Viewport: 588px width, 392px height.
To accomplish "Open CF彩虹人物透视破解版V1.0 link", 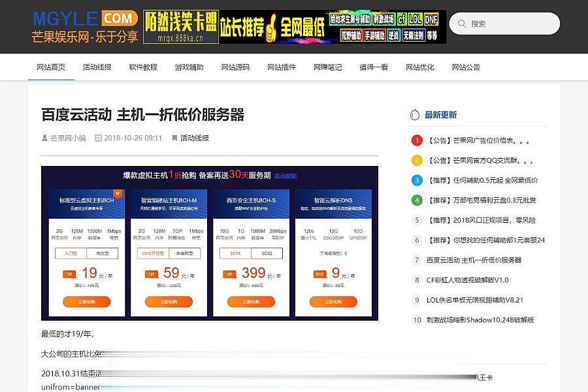I will point(468,280).
